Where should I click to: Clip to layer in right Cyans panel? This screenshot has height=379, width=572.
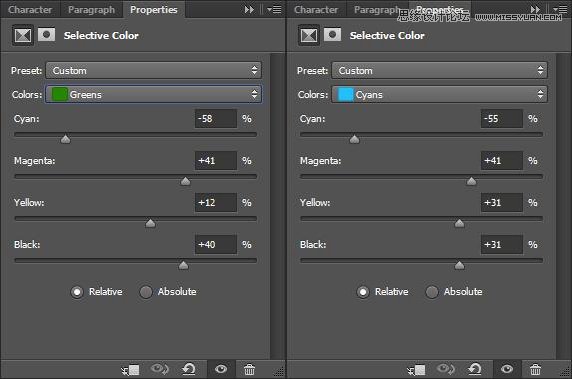[417, 370]
